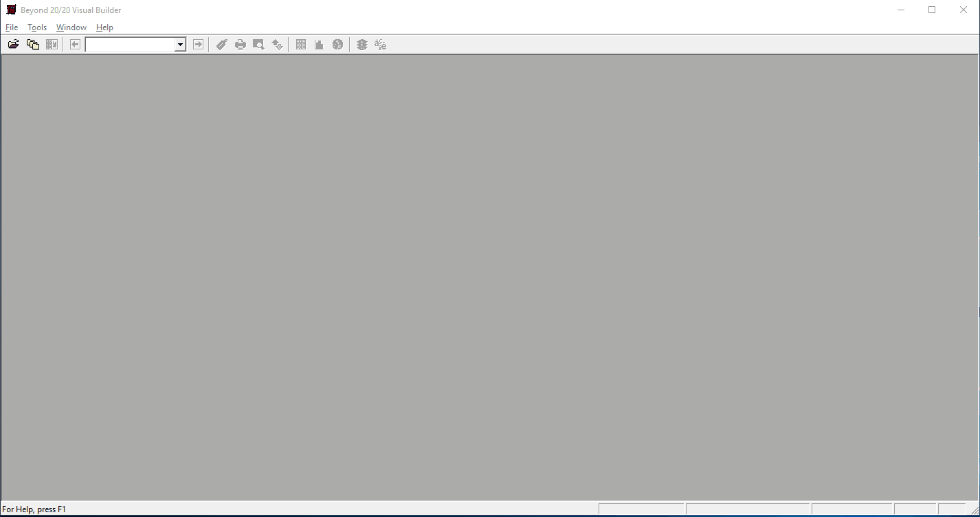Open the Window menu
The image size is (980, 517).
pyautogui.click(x=71, y=27)
